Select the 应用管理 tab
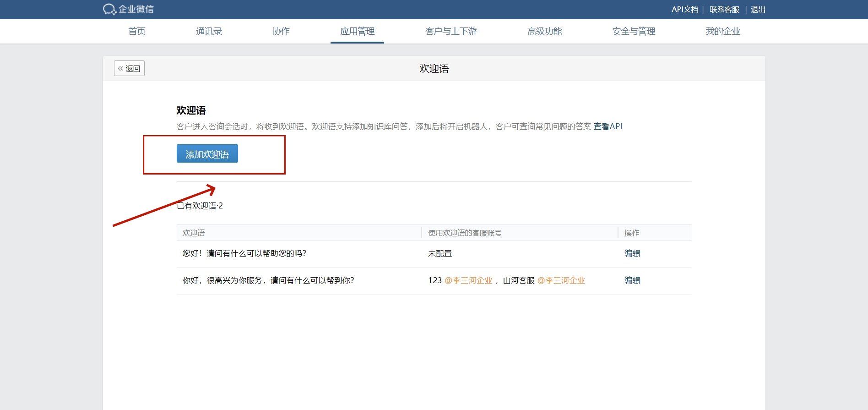 pos(357,31)
